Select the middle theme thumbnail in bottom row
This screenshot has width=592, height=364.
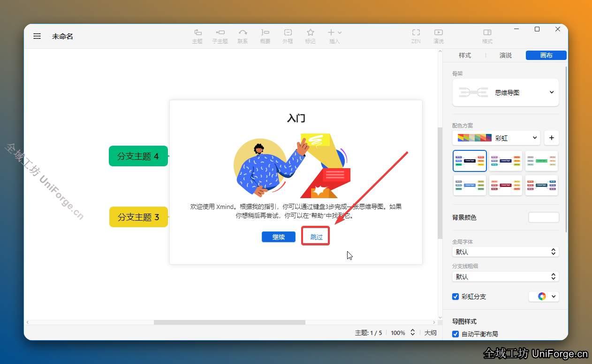[506, 185]
